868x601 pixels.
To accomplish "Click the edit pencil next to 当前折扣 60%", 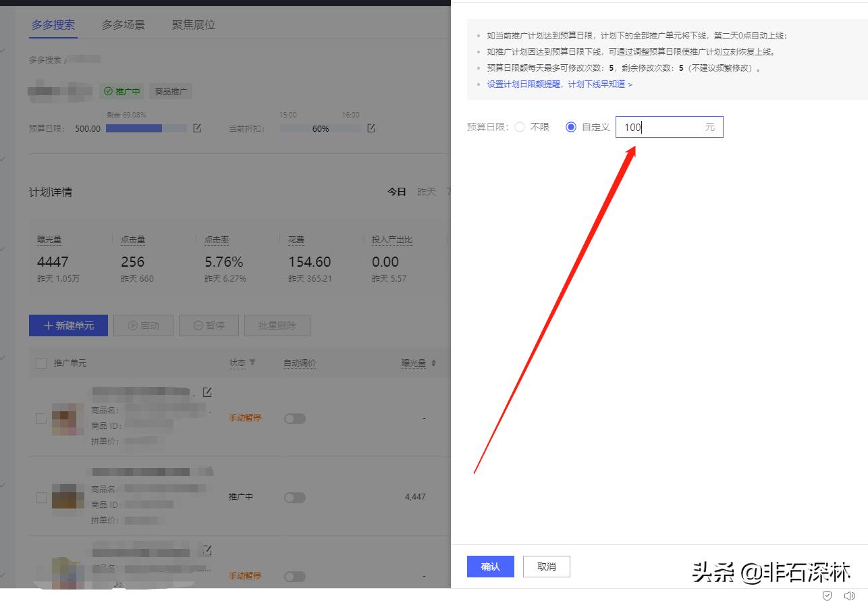I will click(371, 128).
